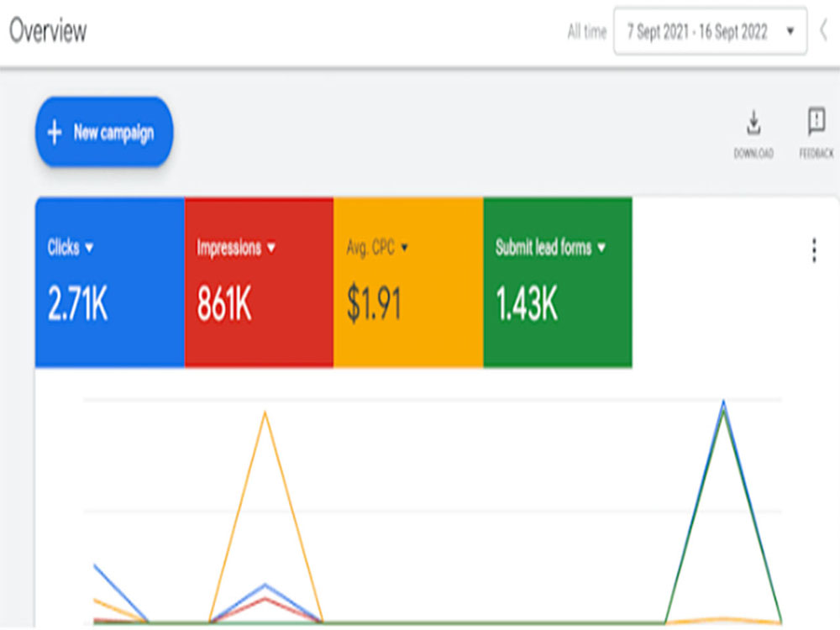This screenshot has height=630, width=840.
Task: Click the New campaign button
Action: pos(104,132)
